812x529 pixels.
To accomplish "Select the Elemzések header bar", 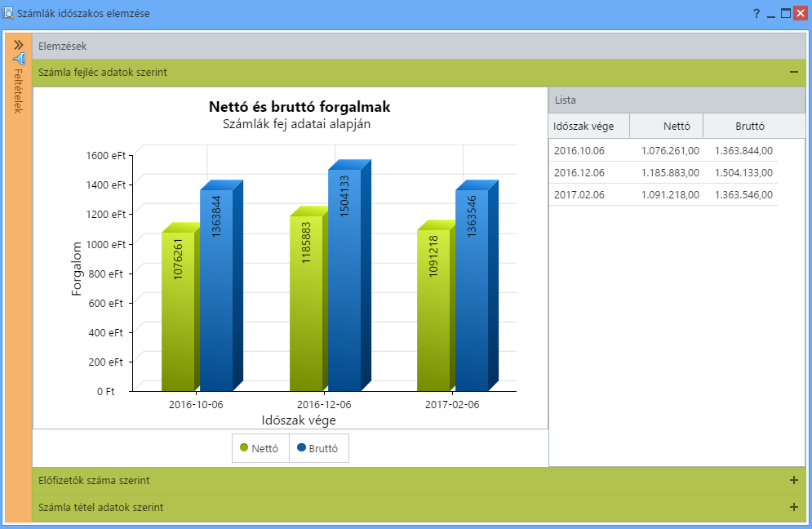I will pyautogui.click(x=419, y=46).
